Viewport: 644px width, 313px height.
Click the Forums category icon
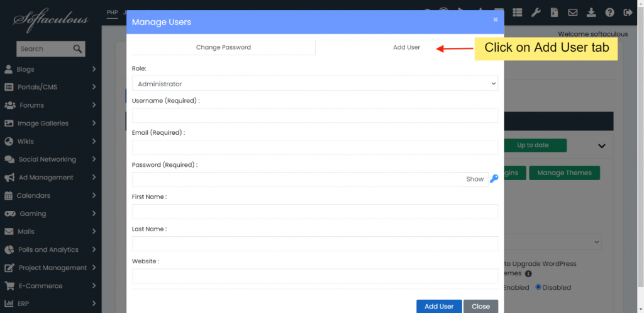tap(9, 105)
